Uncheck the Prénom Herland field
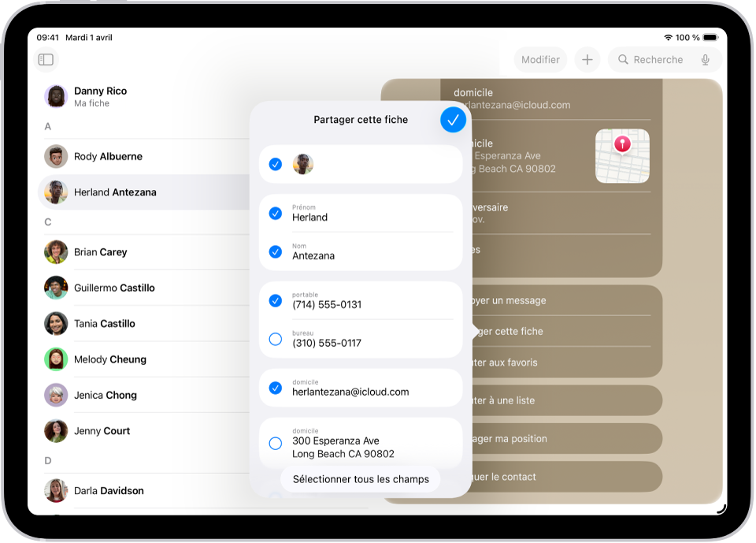The image size is (756, 543). pos(276,213)
